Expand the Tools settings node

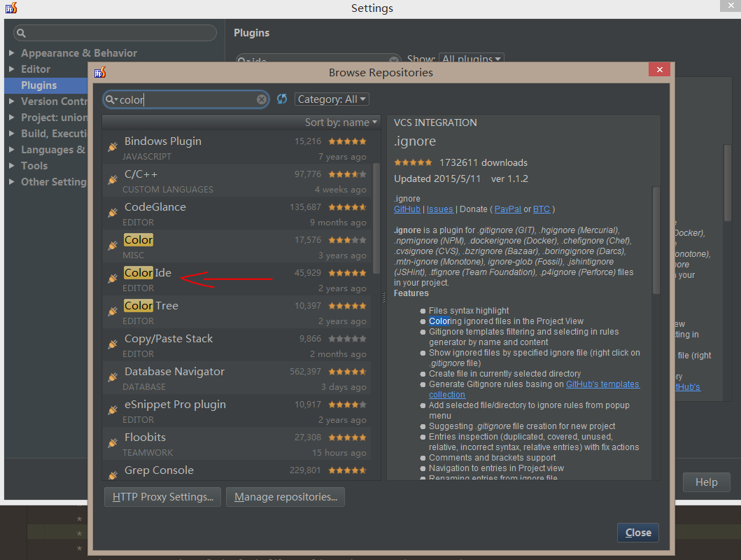point(11,165)
